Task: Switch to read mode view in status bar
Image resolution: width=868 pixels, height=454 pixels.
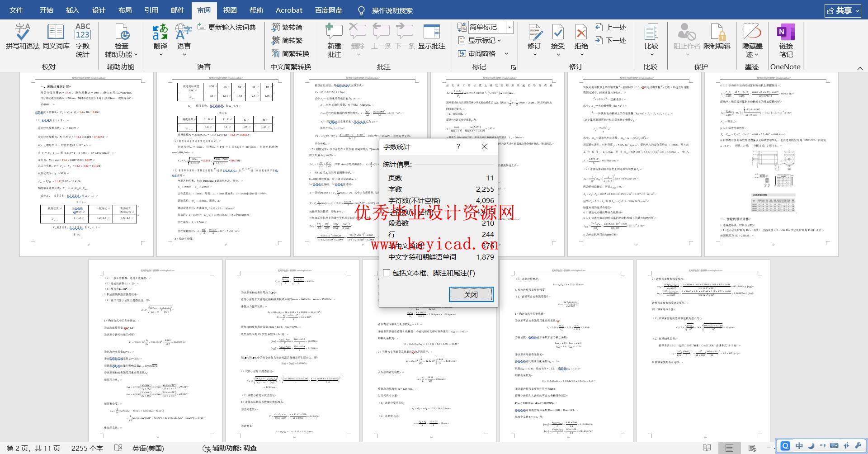Action: [707, 448]
